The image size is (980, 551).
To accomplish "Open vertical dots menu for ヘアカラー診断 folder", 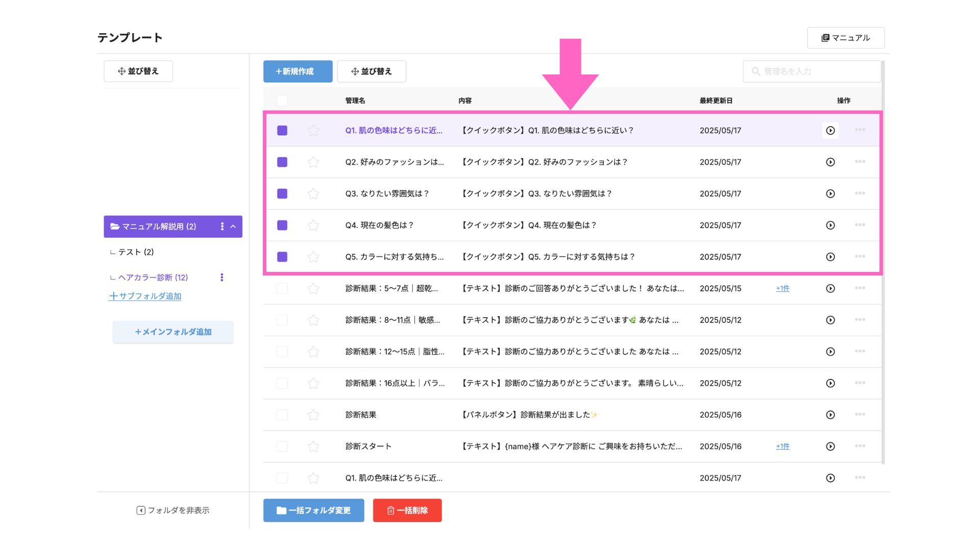I will pos(222,278).
